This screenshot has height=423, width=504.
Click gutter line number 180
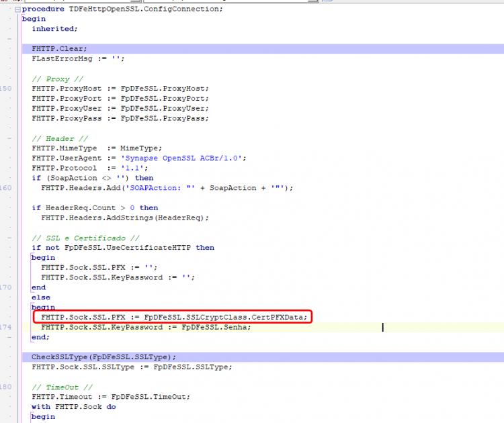pyautogui.click(x=6, y=387)
